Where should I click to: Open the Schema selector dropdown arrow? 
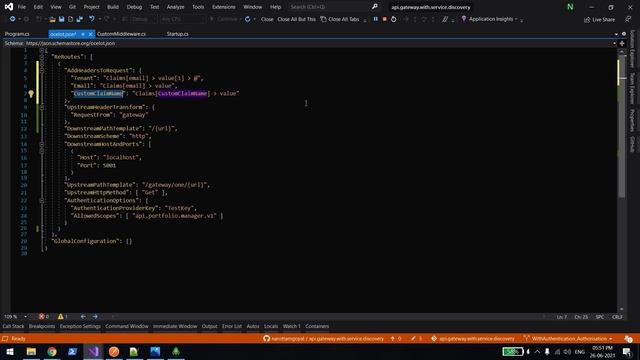coord(614,43)
